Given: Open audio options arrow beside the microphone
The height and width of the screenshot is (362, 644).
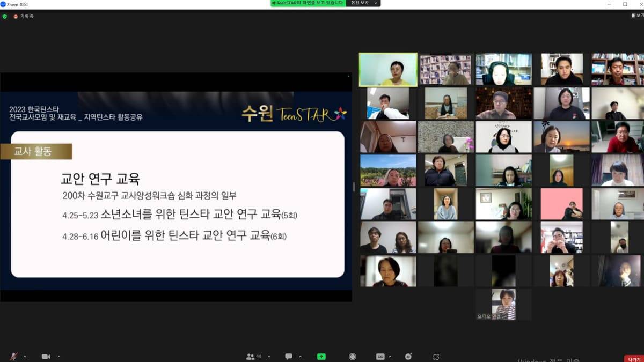Looking at the screenshot, I should tap(25, 357).
